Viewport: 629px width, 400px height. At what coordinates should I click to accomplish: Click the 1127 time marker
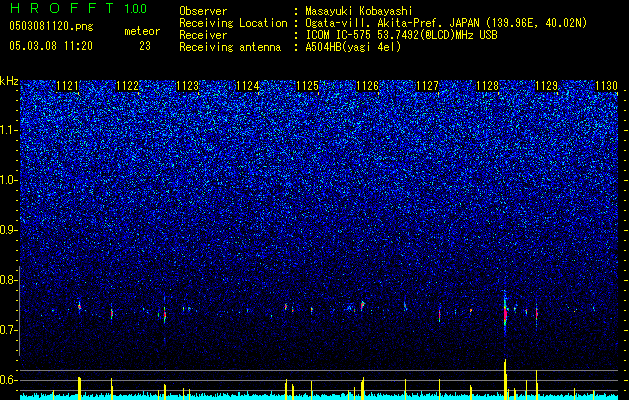pyautogui.click(x=428, y=86)
